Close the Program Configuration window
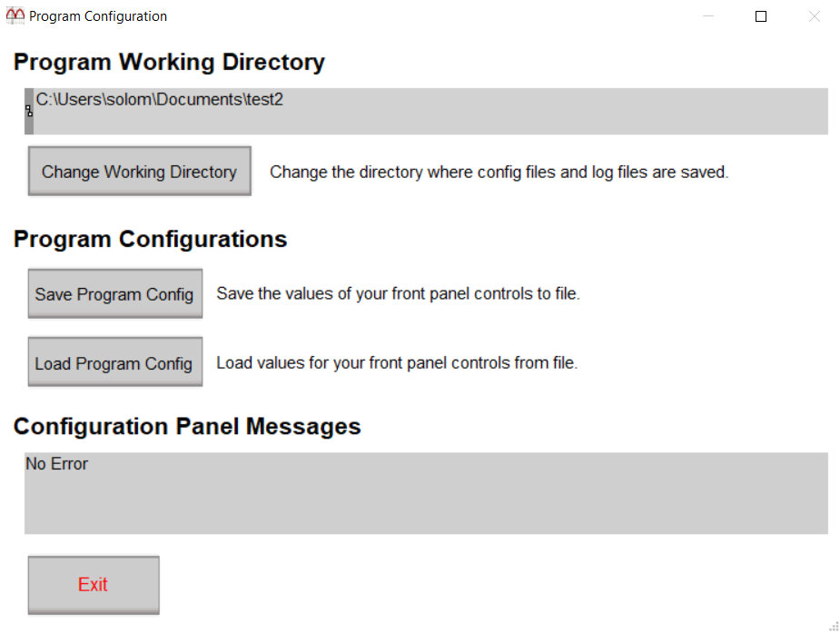This screenshot has height=633, width=840. pyautogui.click(x=815, y=16)
